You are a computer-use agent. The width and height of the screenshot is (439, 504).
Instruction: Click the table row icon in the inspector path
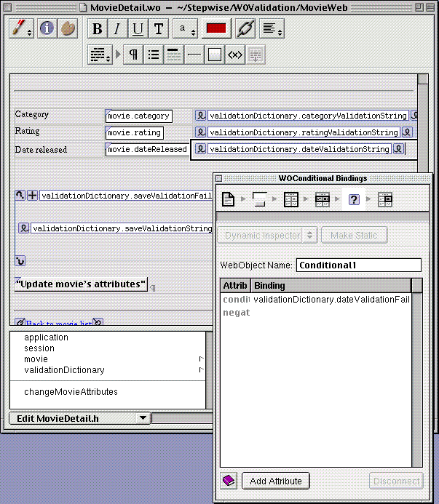pos(323,199)
